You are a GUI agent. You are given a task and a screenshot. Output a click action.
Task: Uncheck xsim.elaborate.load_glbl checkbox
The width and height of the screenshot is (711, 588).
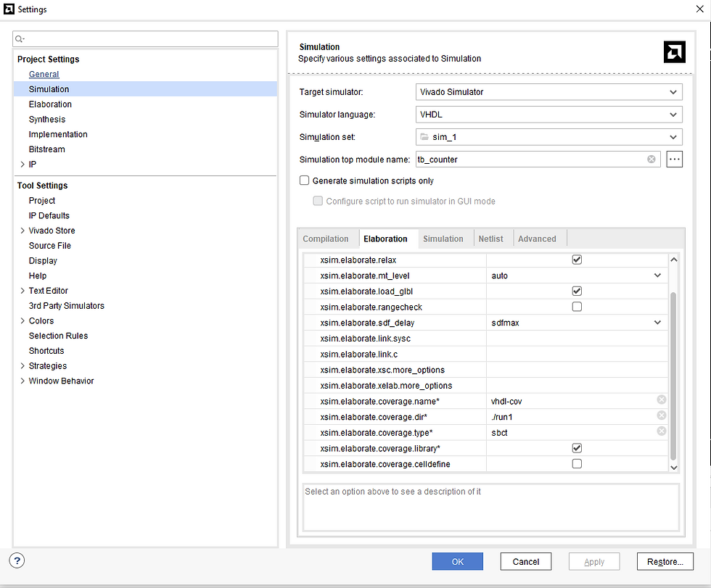tap(577, 291)
